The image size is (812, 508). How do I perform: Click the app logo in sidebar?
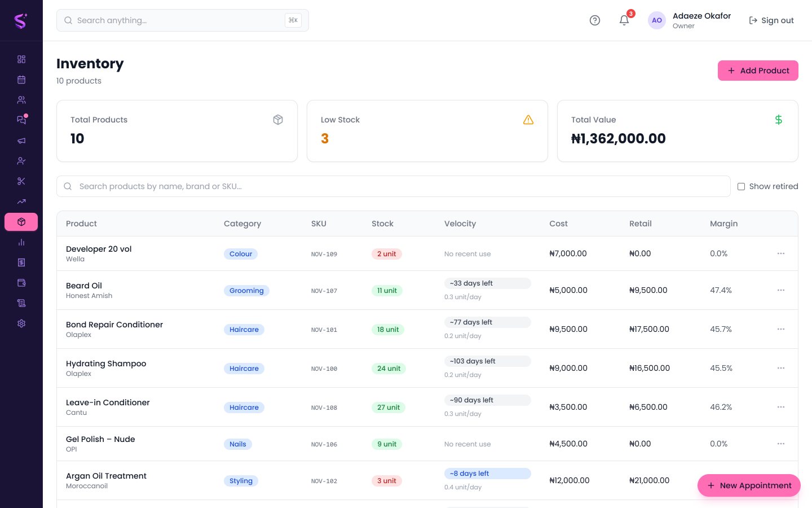click(21, 21)
